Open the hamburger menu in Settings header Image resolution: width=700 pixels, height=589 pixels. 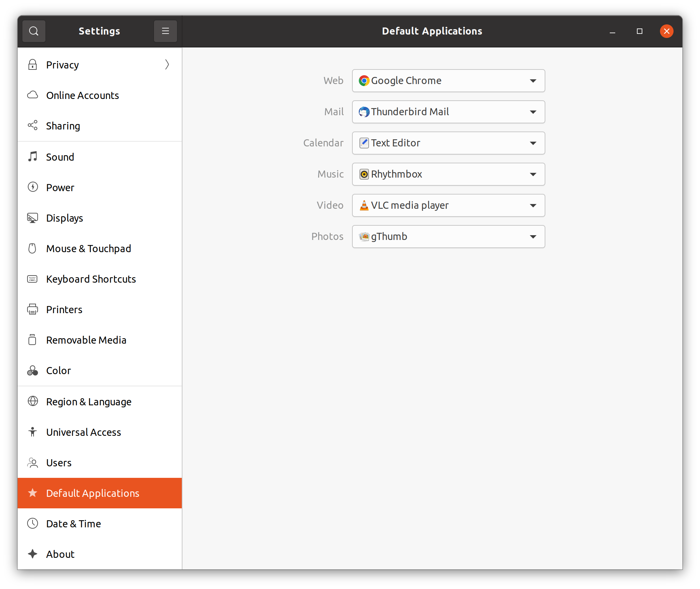tap(165, 31)
